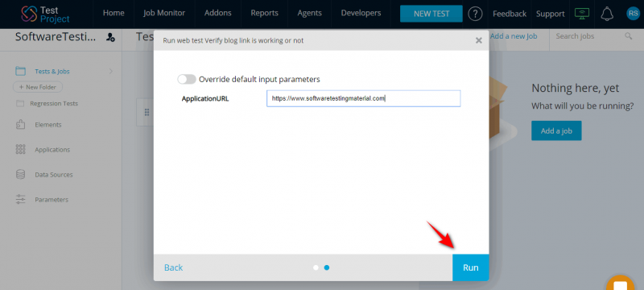Click the Back link in the dialog
Image resolution: width=644 pixels, height=290 pixels.
pos(173,267)
